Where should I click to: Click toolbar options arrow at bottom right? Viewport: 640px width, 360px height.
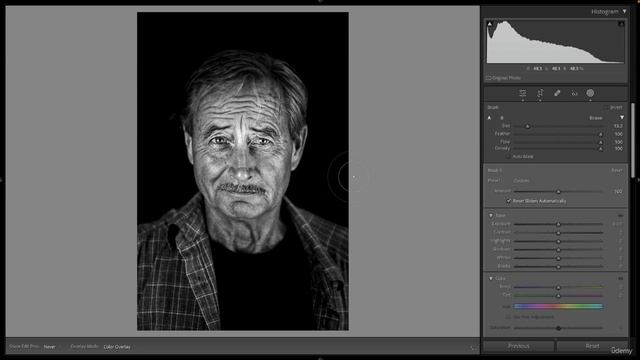pos(473,347)
